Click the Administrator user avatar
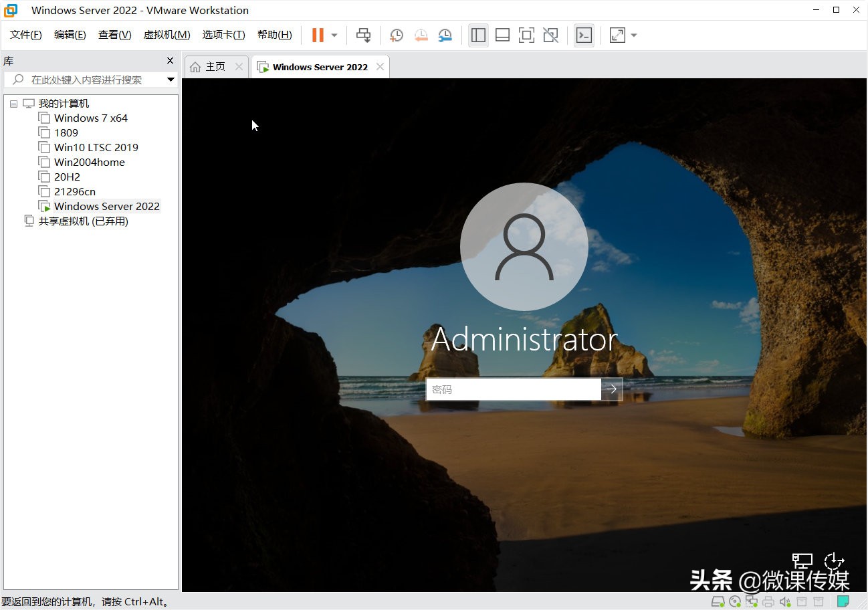 pos(524,247)
